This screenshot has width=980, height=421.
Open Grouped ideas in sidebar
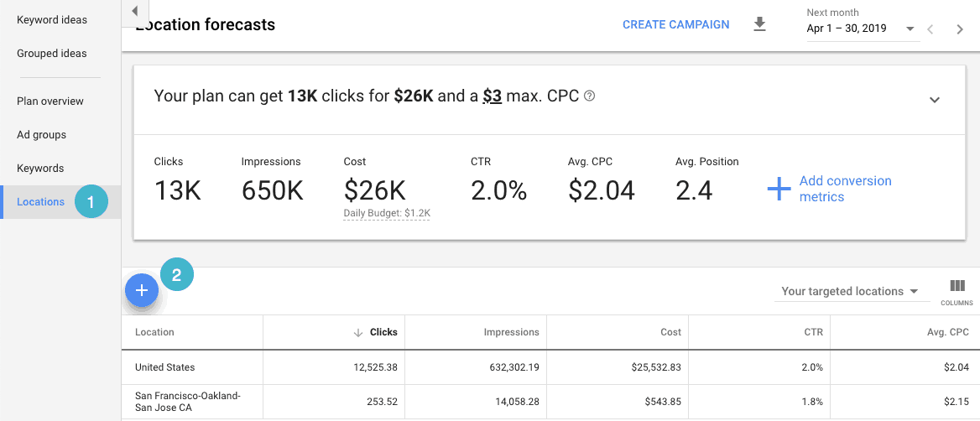click(x=52, y=53)
